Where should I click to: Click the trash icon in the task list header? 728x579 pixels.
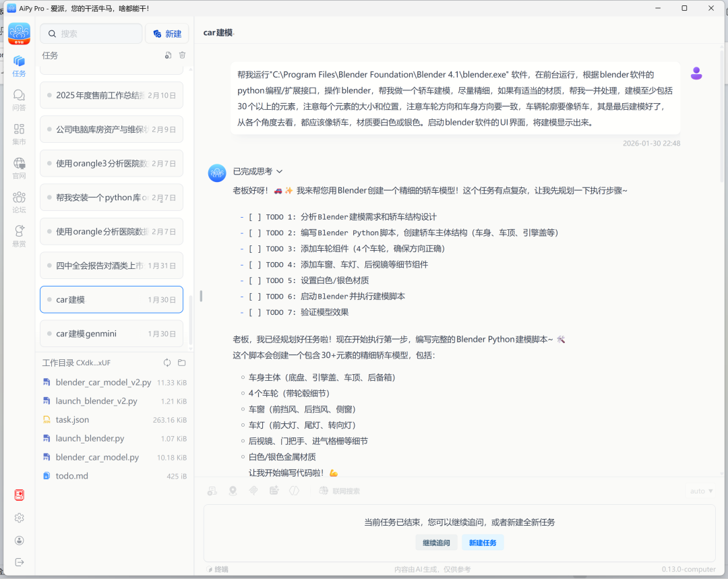pos(183,55)
